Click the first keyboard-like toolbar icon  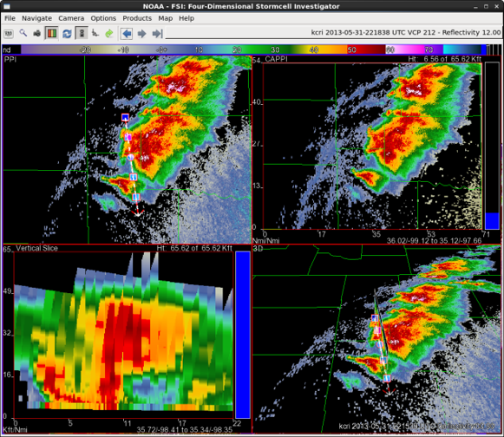(x=9, y=34)
